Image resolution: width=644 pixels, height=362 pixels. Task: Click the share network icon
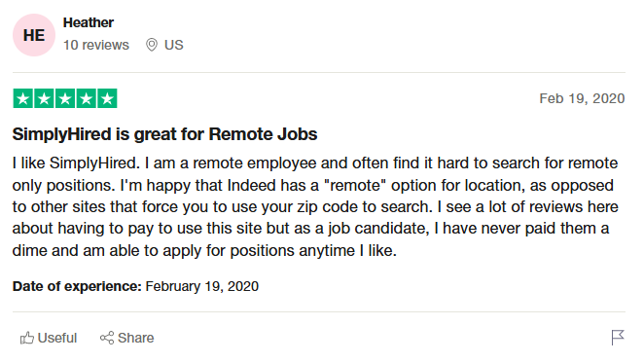(107, 339)
